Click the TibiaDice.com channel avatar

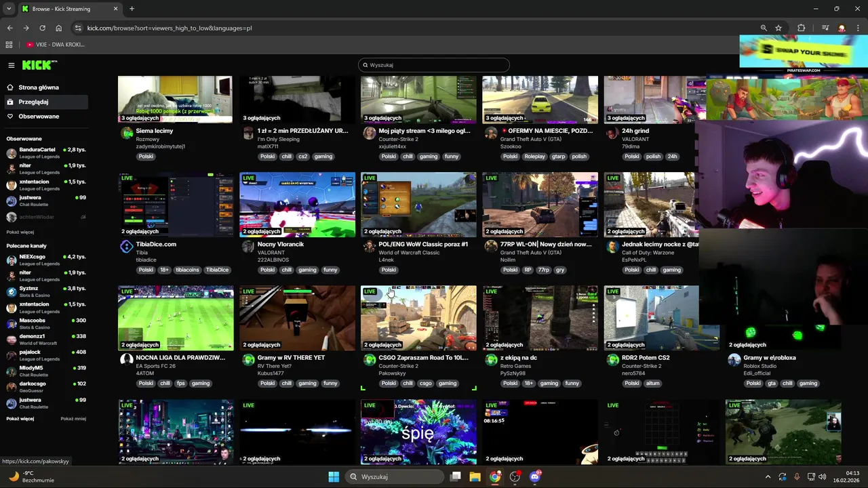click(x=127, y=247)
